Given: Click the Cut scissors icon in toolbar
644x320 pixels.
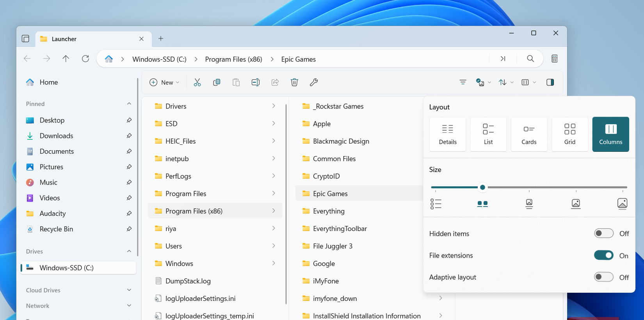Looking at the screenshot, I should [x=197, y=82].
